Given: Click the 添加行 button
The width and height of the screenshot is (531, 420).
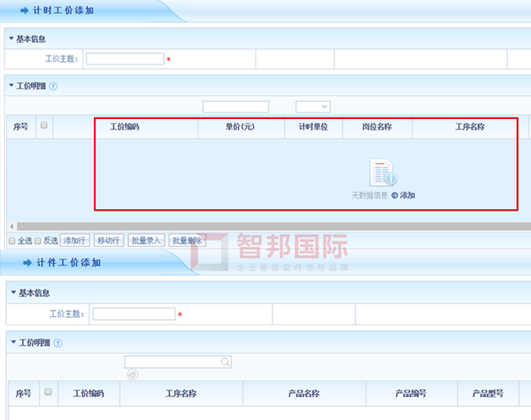Looking at the screenshot, I should (75, 240).
